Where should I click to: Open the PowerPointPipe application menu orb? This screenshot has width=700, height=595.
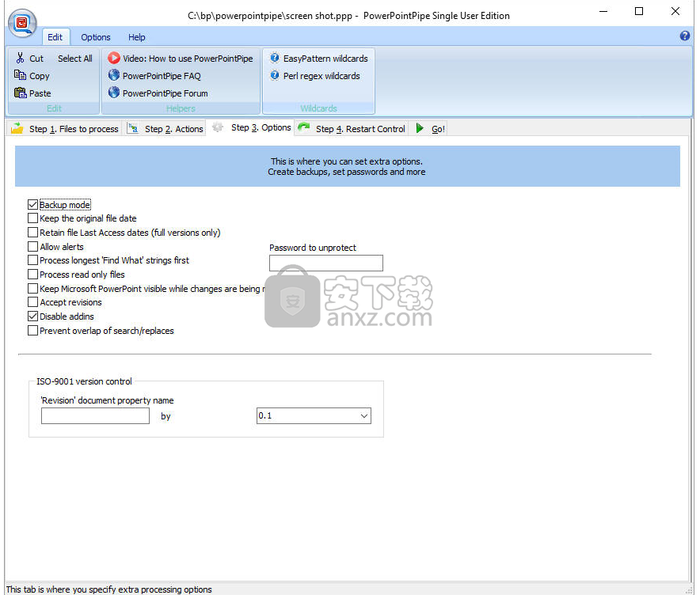click(22, 22)
